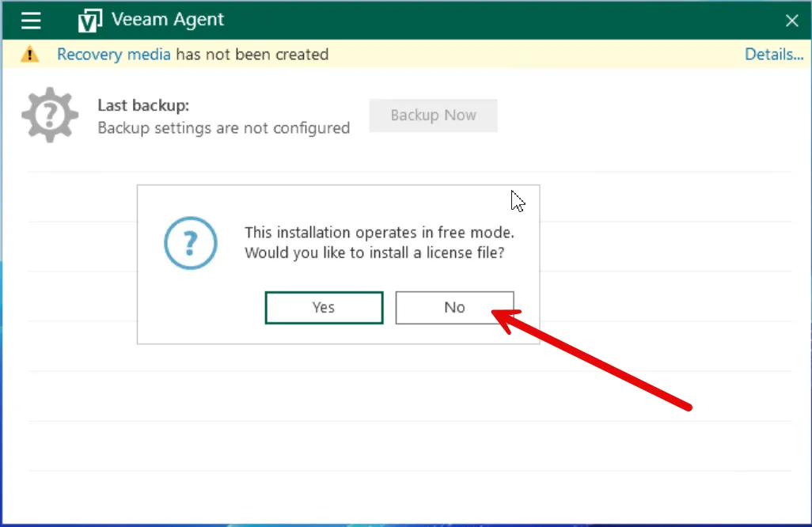Screen dimensions: 812x527
Task: Click the 'Last backup:' label
Action: (x=143, y=105)
